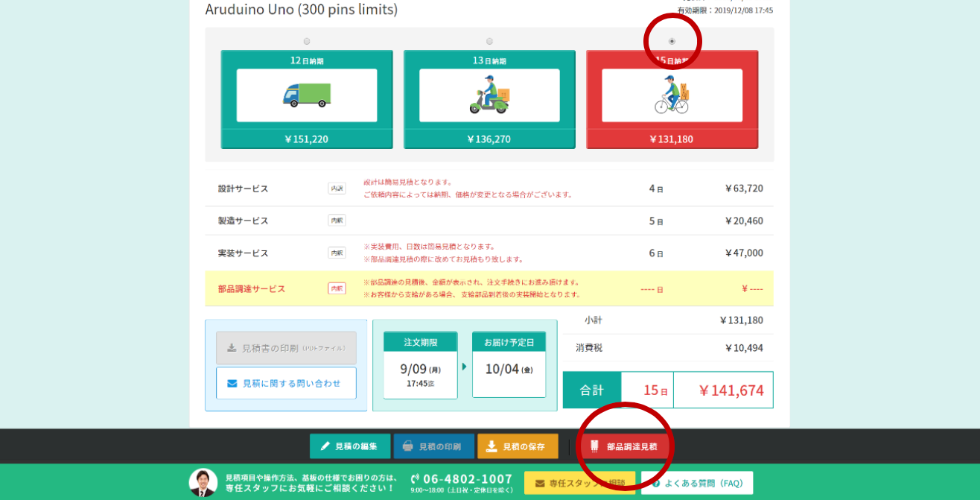Image resolution: width=980 pixels, height=500 pixels.
Task: Click the ¥47,000 mounting service price
Action: pyautogui.click(x=744, y=253)
